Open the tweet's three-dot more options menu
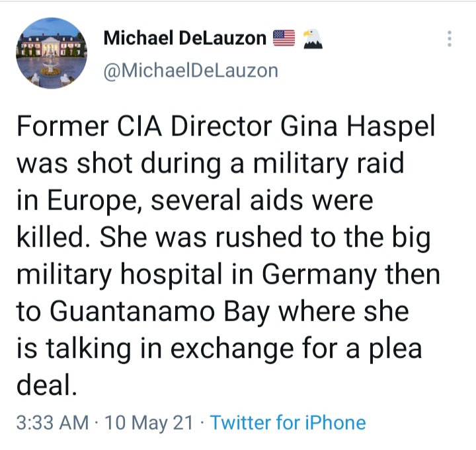This screenshot has width=476, height=450. coord(450,38)
